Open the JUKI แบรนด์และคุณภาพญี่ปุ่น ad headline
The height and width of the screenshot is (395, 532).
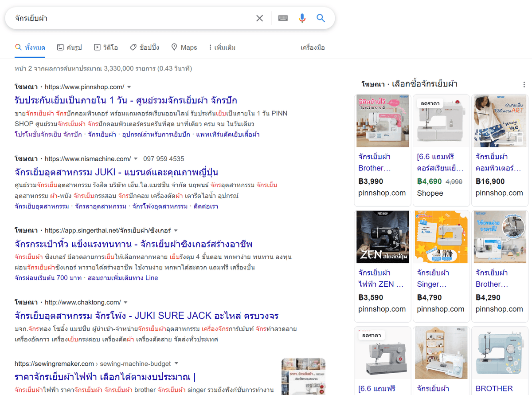tap(117, 172)
